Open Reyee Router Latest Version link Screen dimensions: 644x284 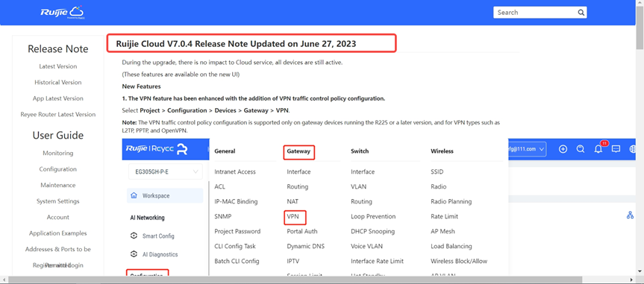point(58,115)
